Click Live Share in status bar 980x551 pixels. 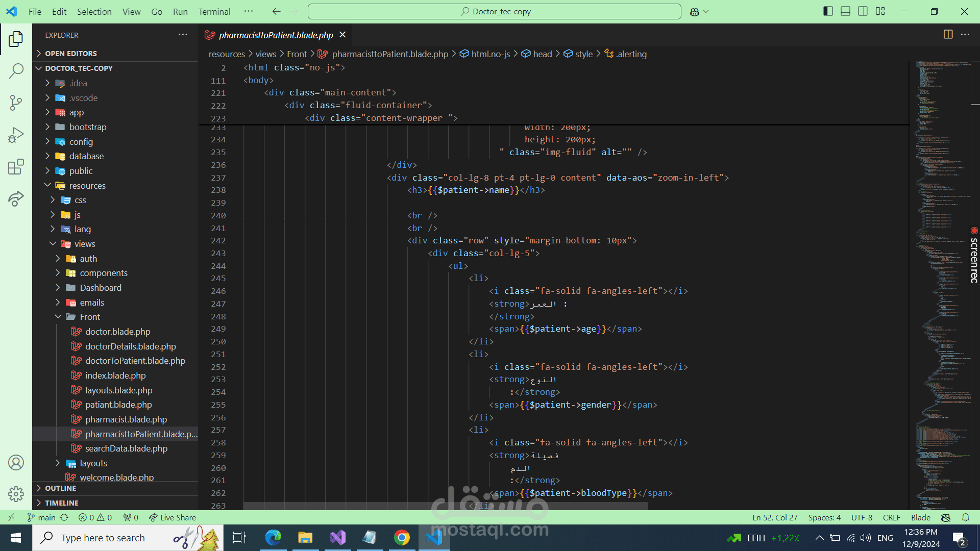[173, 517]
